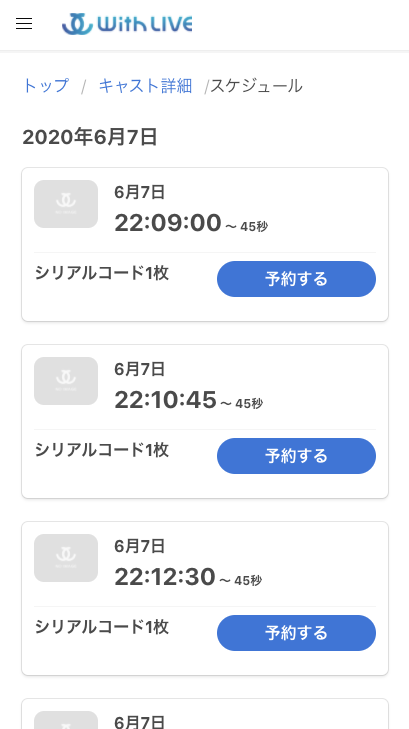This screenshot has width=409, height=729.
Task: Select the 22:12:30 time text
Action: (165, 577)
